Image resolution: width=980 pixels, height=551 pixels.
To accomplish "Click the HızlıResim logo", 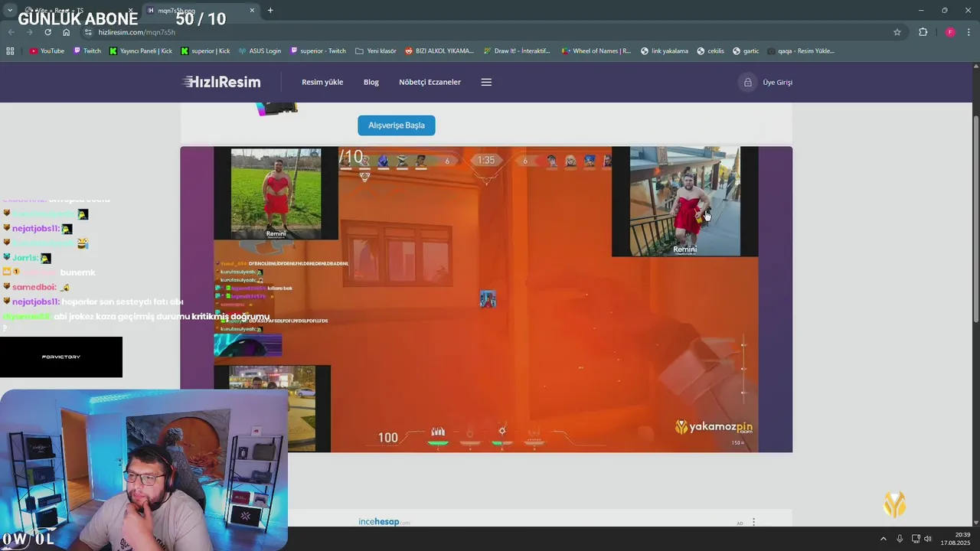I will coord(221,82).
